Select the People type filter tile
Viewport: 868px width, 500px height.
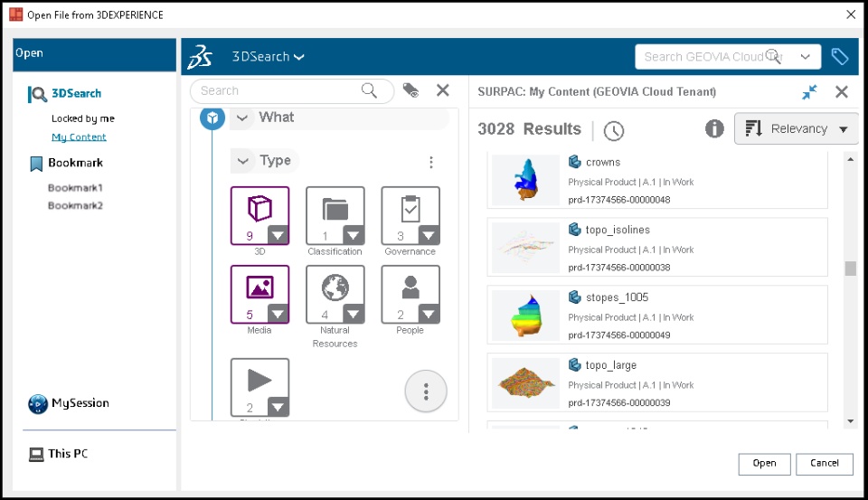[x=410, y=294]
